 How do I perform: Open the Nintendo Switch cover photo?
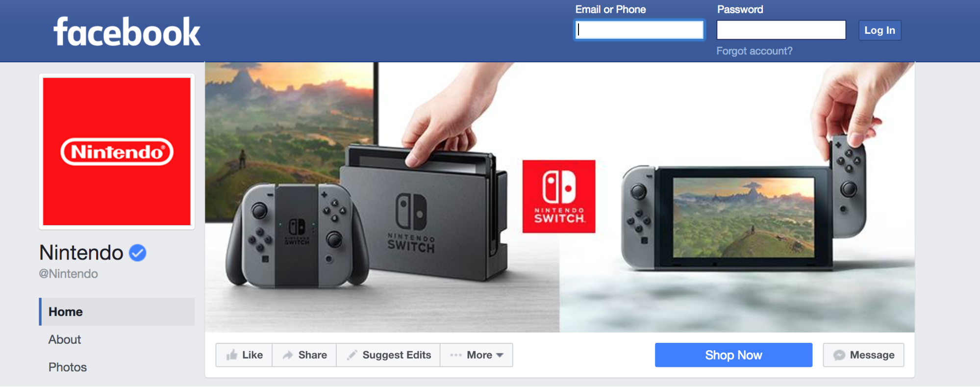pos(559,197)
